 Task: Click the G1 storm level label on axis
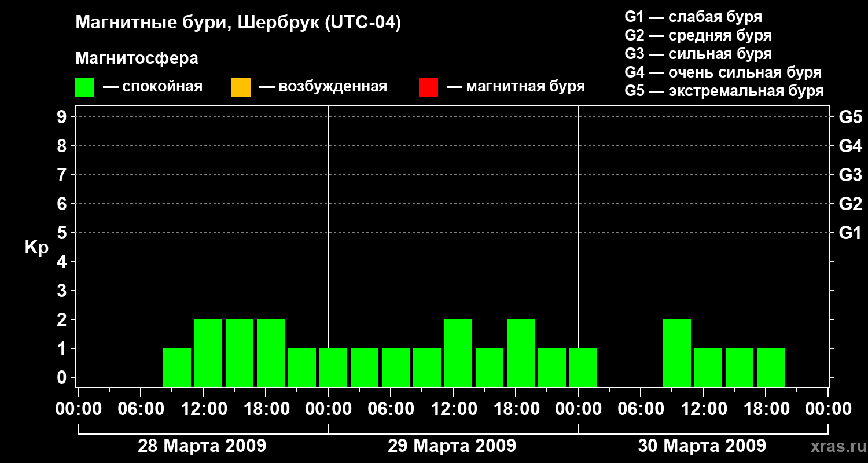(x=850, y=233)
